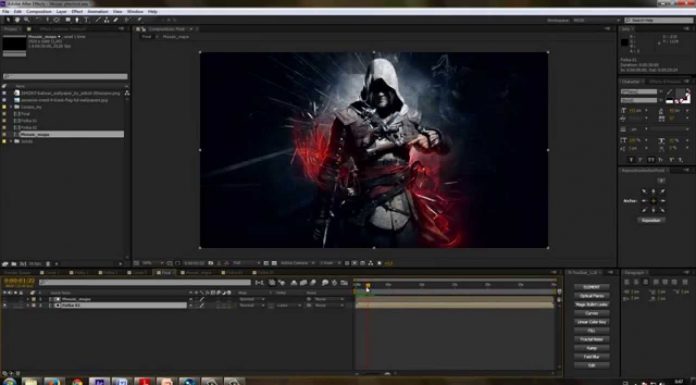The width and height of the screenshot is (696, 385).
Task: Click the new folder icon in Project panel
Action: (14, 264)
